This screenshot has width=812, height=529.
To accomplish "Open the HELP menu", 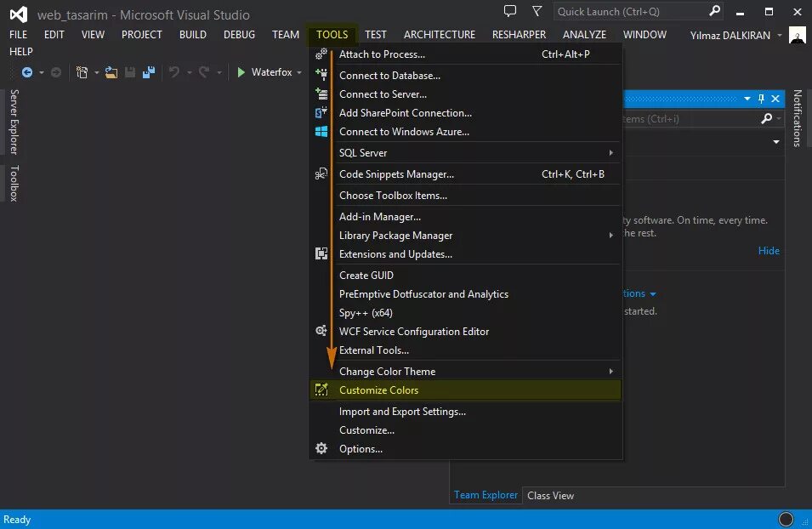I will (21, 52).
